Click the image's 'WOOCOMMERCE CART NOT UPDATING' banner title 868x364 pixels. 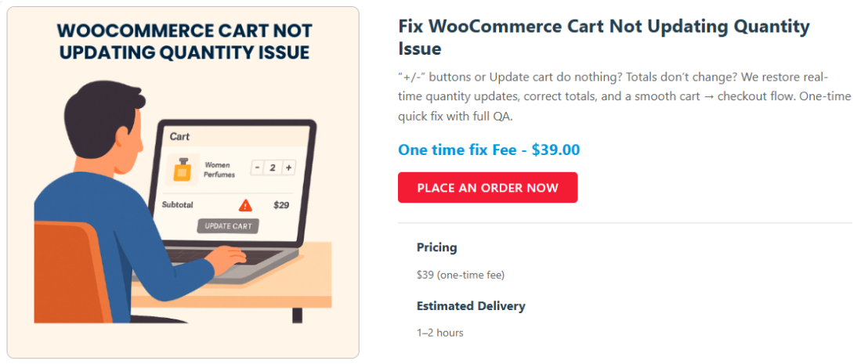click(184, 41)
